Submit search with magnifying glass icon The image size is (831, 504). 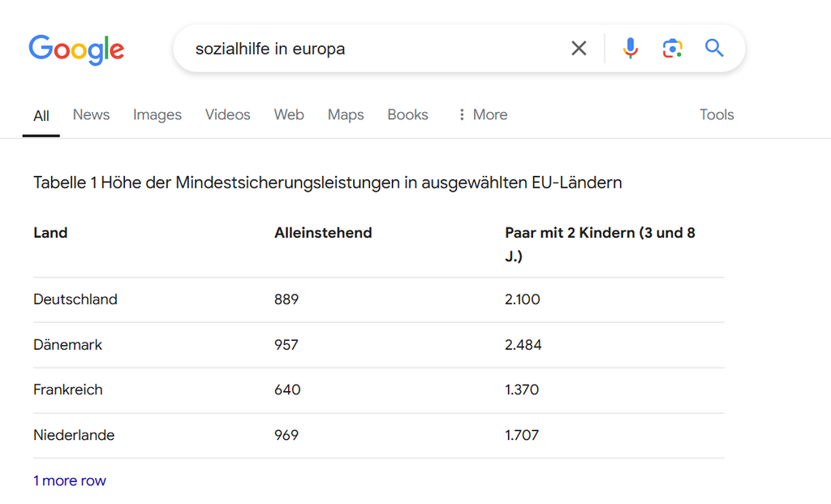point(714,48)
